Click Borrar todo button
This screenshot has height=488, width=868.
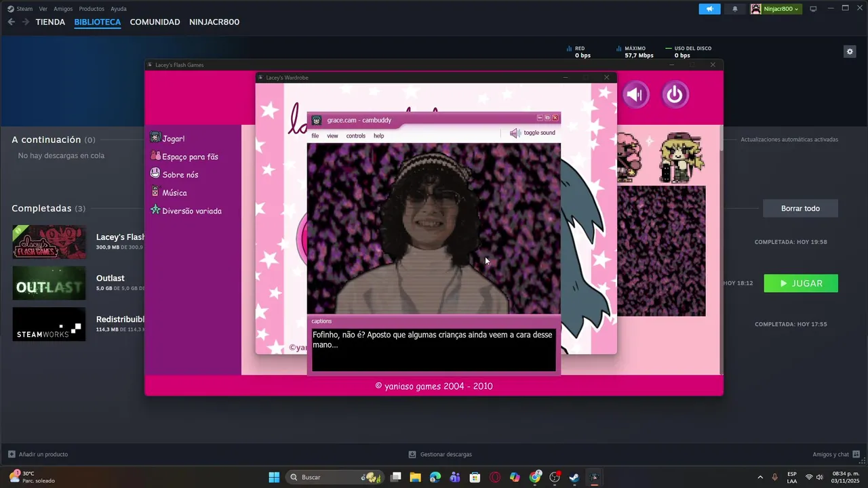[800, 208]
